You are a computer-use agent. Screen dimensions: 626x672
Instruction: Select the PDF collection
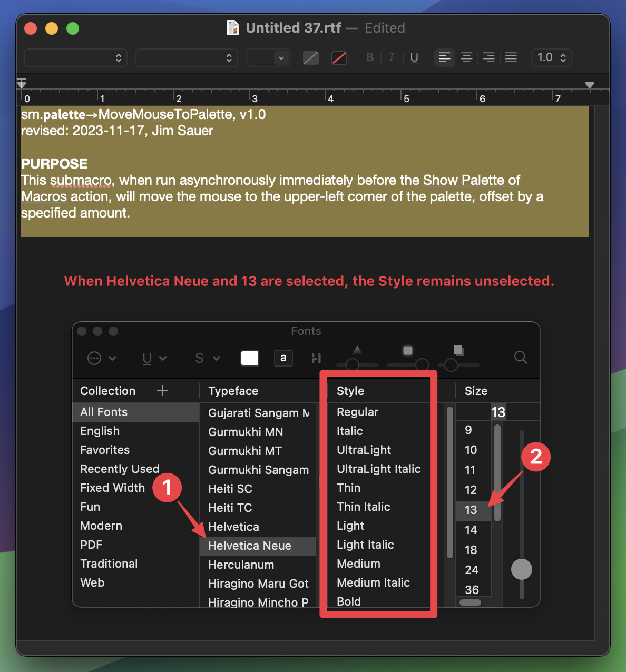pyautogui.click(x=135, y=545)
